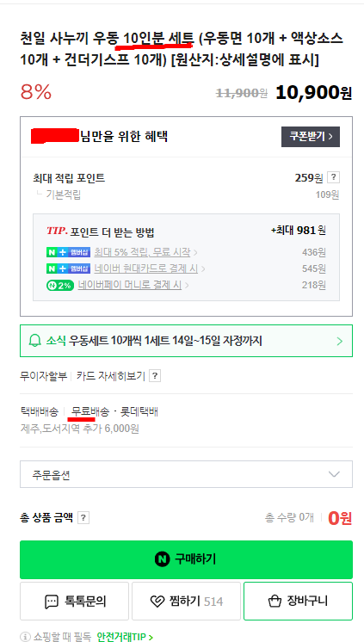Click the help icon beside 총 상품 금액
Screen dimensions: 364x642
[83, 518]
